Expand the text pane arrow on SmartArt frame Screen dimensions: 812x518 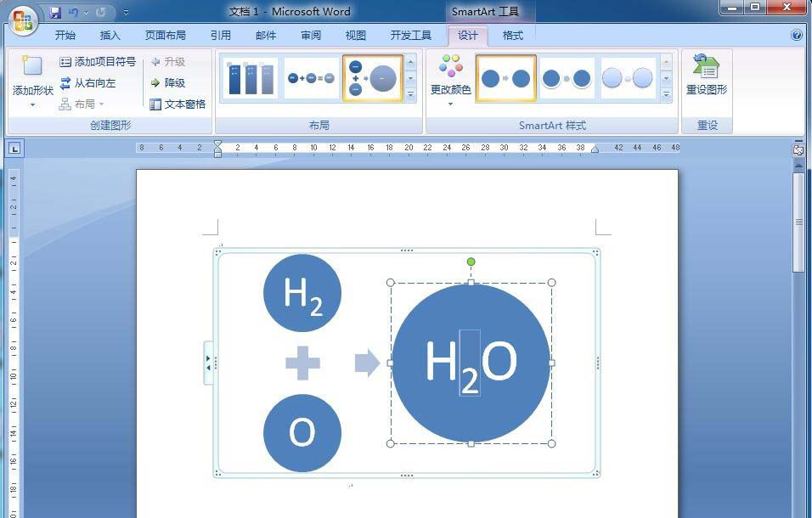[x=208, y=363]
